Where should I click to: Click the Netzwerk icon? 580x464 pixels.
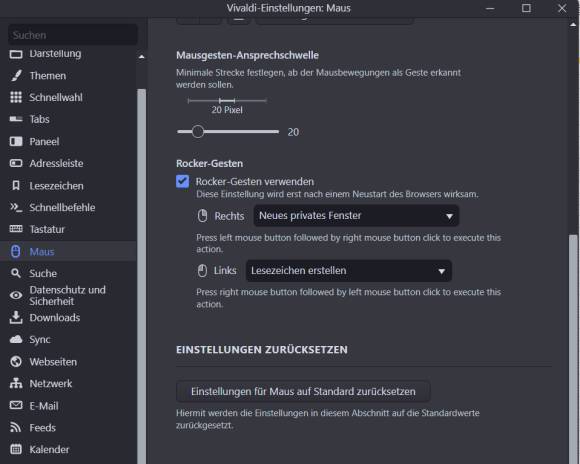pos(16,383)
